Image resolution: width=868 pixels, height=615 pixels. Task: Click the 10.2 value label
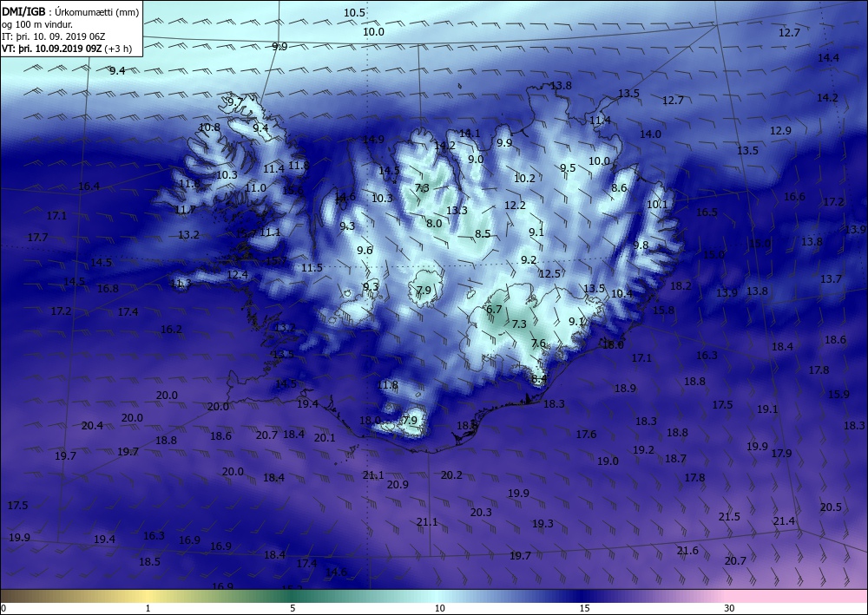(525, 178)
